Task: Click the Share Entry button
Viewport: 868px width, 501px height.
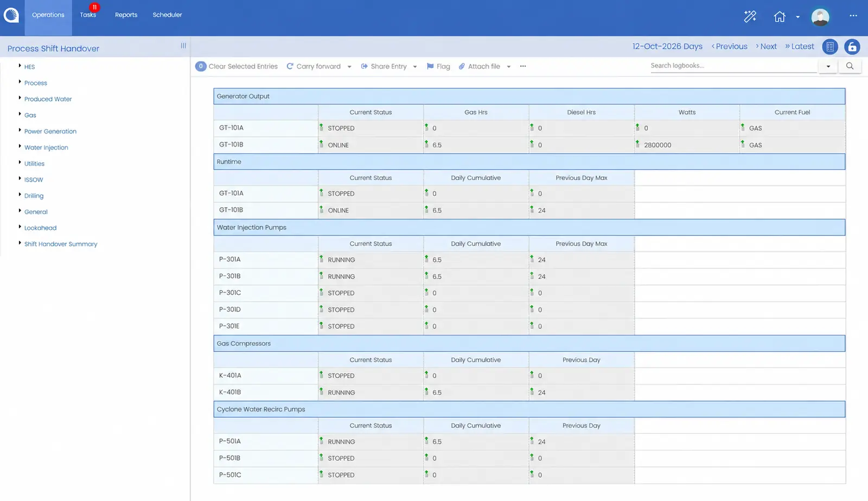Action: point(384,66)
